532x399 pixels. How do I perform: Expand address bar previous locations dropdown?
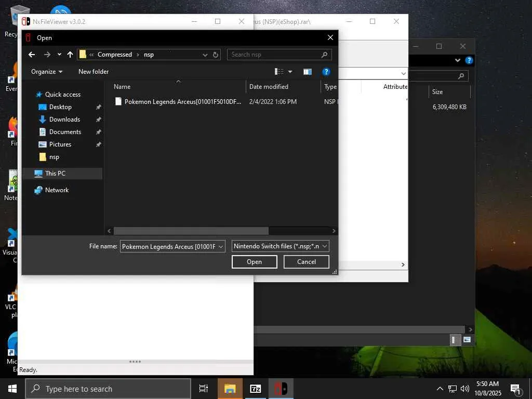(x=205, y=55)
